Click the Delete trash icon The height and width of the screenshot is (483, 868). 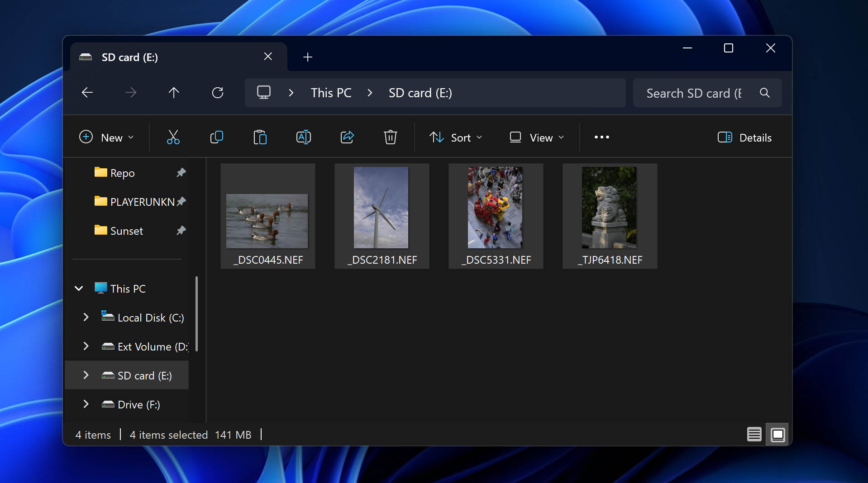tap(390, 137)
